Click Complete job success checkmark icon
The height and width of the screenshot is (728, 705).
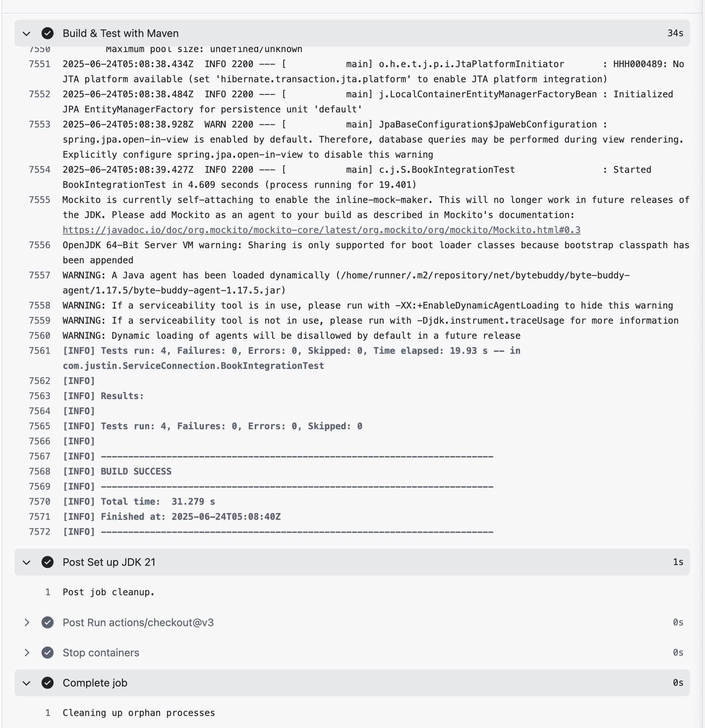point(48,683)
